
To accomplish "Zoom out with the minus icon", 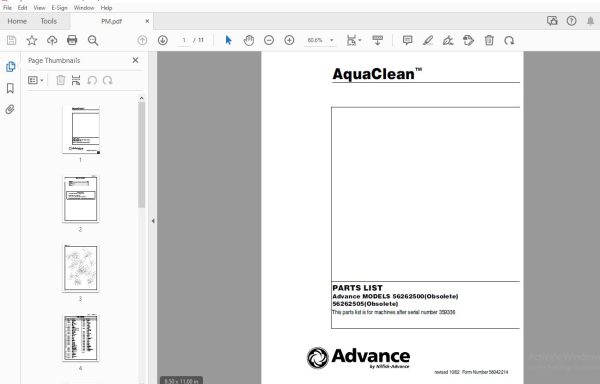I will click(269, 40).
